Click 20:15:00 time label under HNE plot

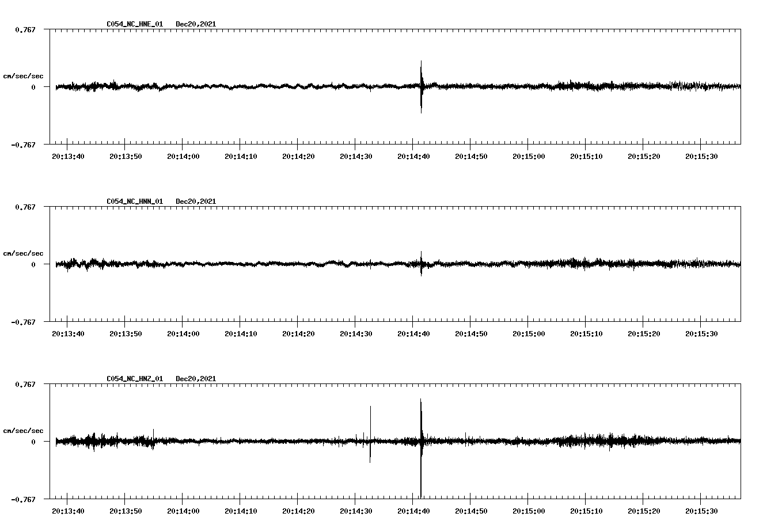(529, 156)
